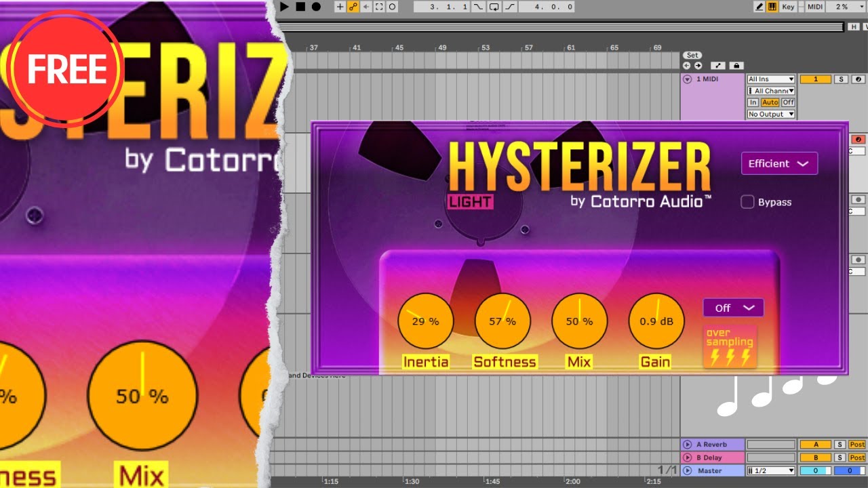Click the H height button under overview
This screenshot has width=868, height=488.
(854, 27)
